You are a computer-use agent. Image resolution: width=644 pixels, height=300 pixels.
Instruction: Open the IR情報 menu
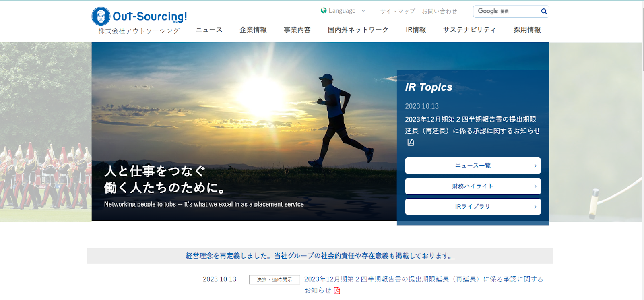[x=416, y=30]
